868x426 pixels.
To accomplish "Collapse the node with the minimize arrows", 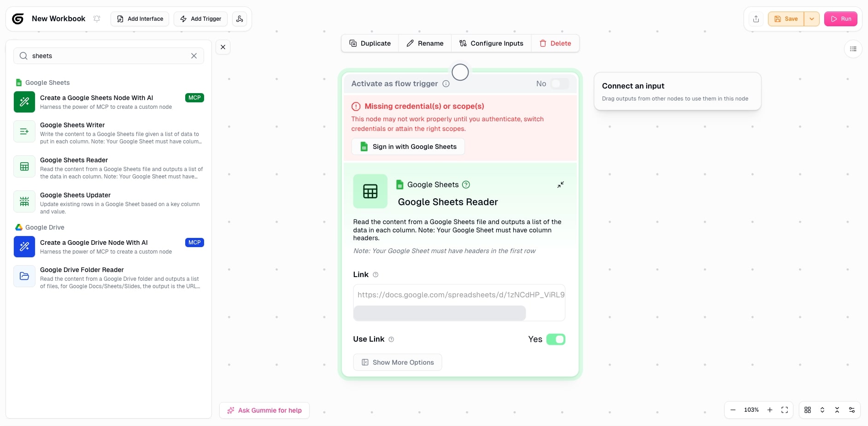I will pos(561,185).
